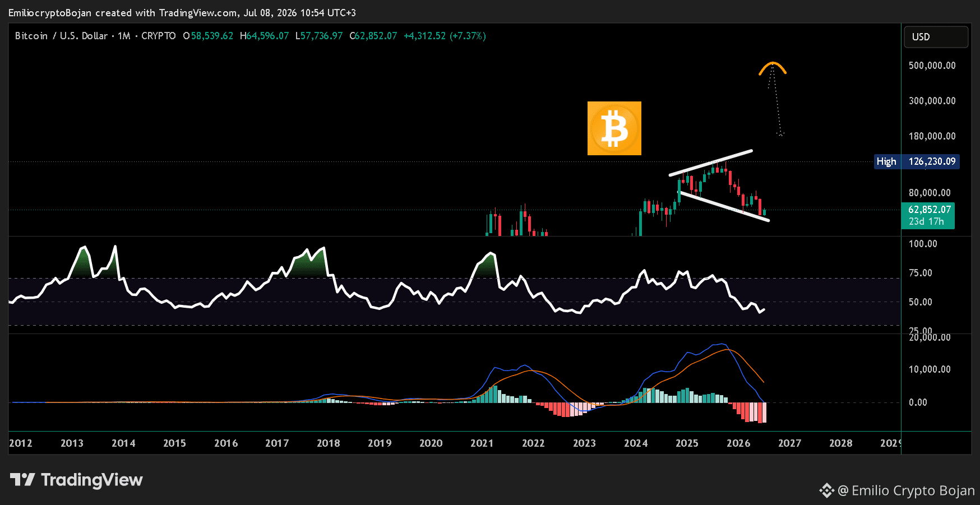This screenshot has height=505, width=980.
Task: Click the 2023 label on the time axis
Action: pos(584,443)
